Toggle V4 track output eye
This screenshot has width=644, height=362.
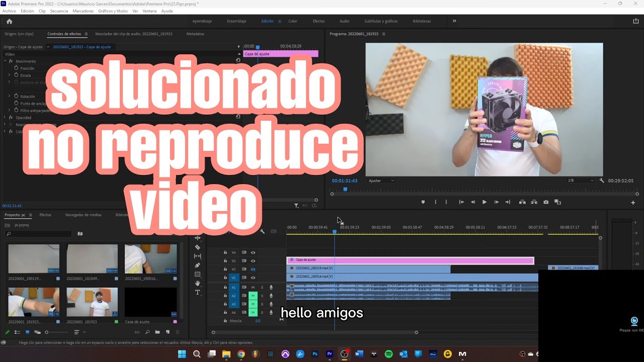click(x=253, y=252)
